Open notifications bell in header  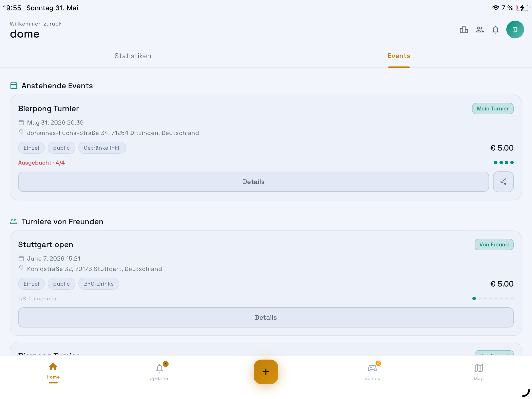[x=495, y=30]
